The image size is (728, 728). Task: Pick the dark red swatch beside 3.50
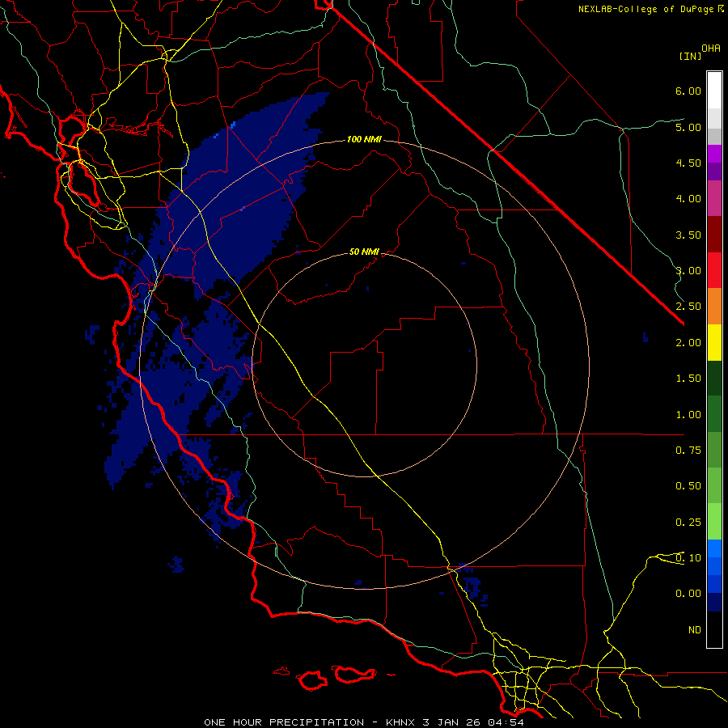[714, 235]
